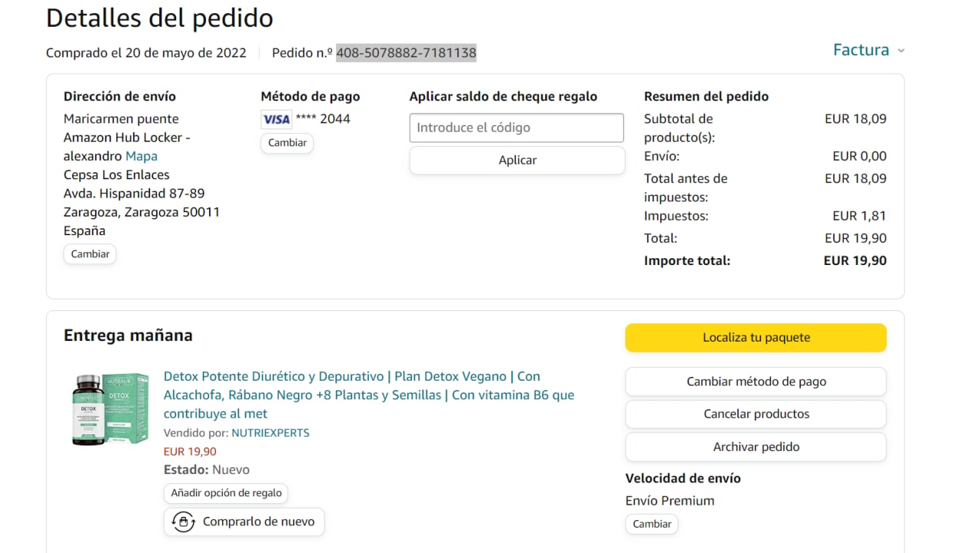Click Cambiar método de pago button
980x553 pixels.
click(756, 381)
